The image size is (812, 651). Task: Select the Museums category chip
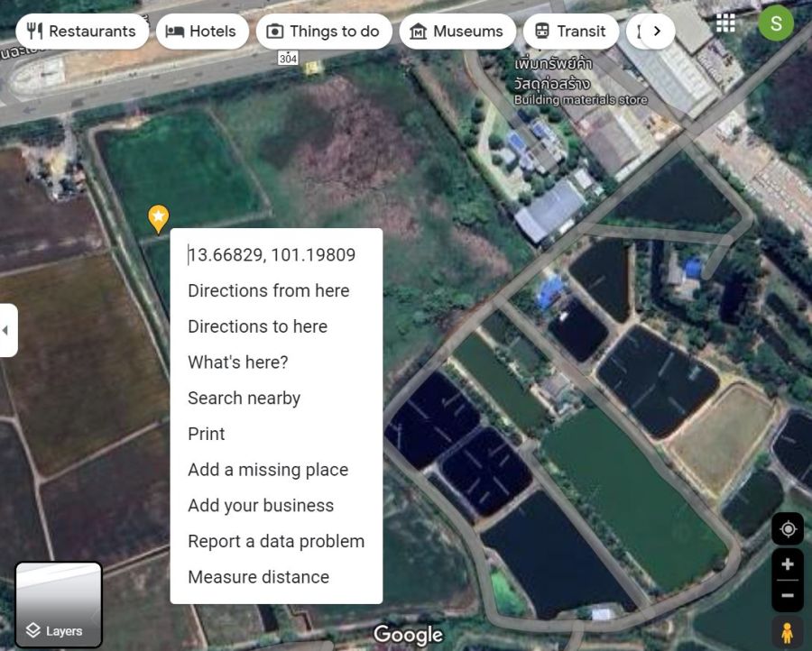point(457,32)
